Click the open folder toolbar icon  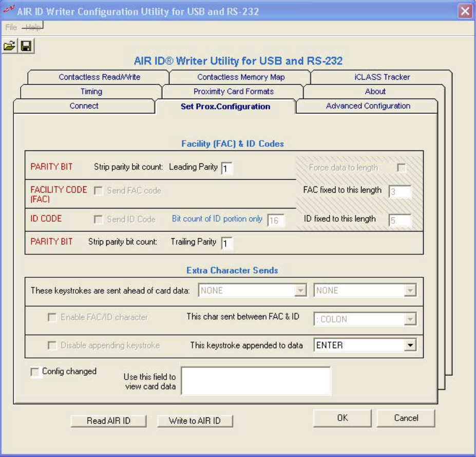[x=9, y=46]
